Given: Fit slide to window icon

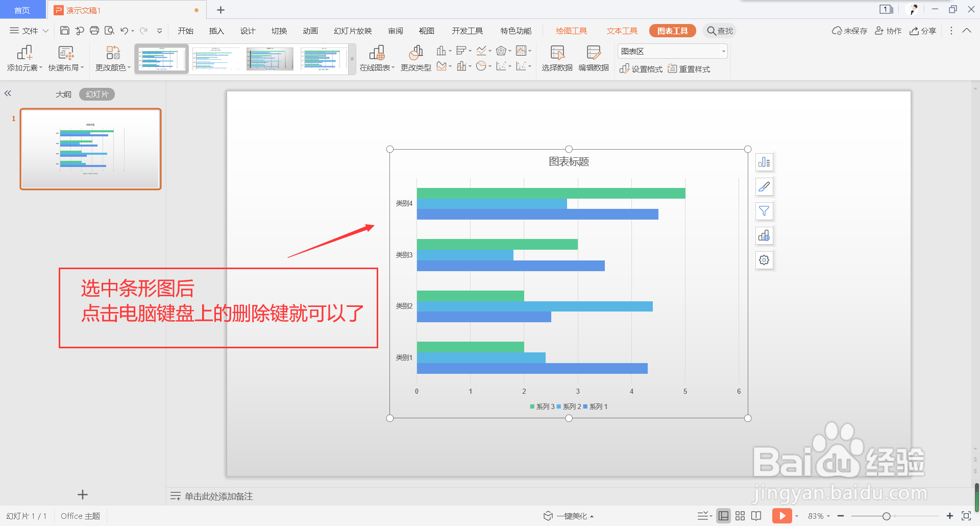Looking at the screenshot, I should coord(966,516).
